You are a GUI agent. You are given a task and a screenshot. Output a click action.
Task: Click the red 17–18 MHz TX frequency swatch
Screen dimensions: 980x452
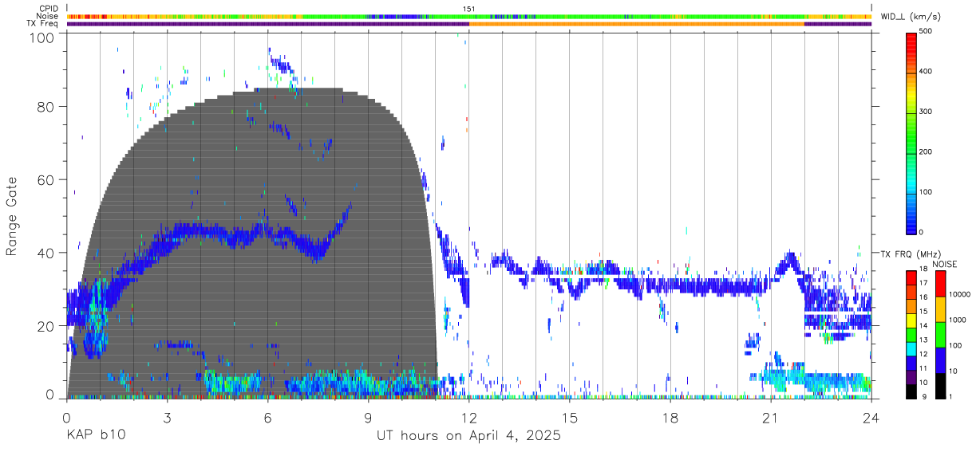[x=912, y=276]
